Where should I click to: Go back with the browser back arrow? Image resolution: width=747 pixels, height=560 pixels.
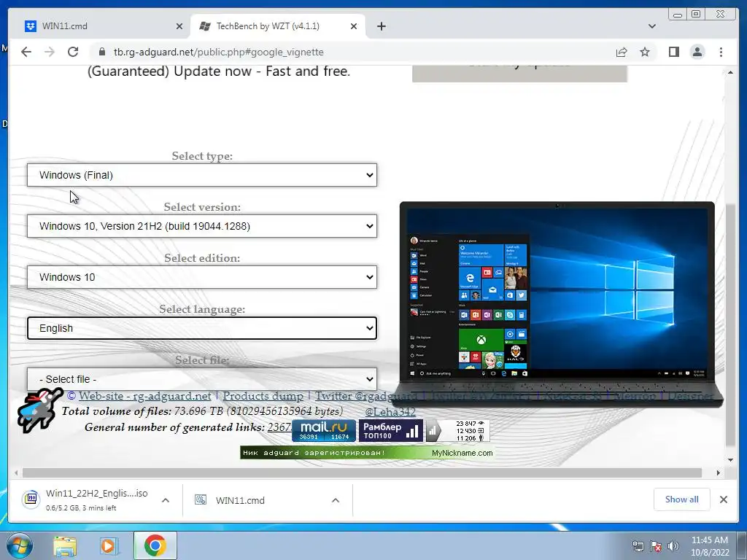[26, 52]
